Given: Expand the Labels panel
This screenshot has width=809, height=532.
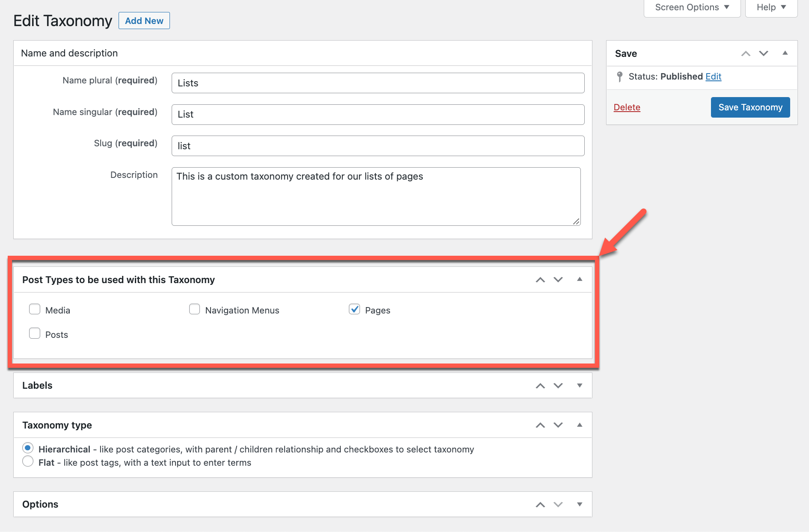Looking at the screenshot, I should point(580,386).
